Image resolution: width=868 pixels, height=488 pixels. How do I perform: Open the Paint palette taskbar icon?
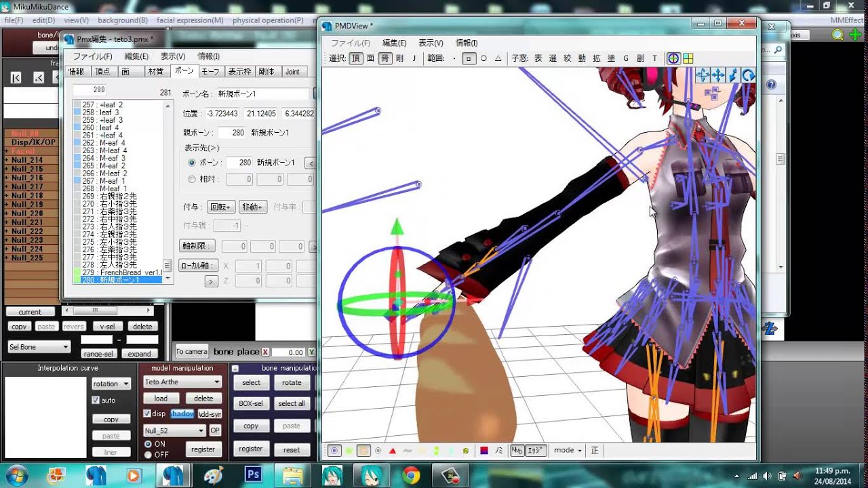click(212, 474)
